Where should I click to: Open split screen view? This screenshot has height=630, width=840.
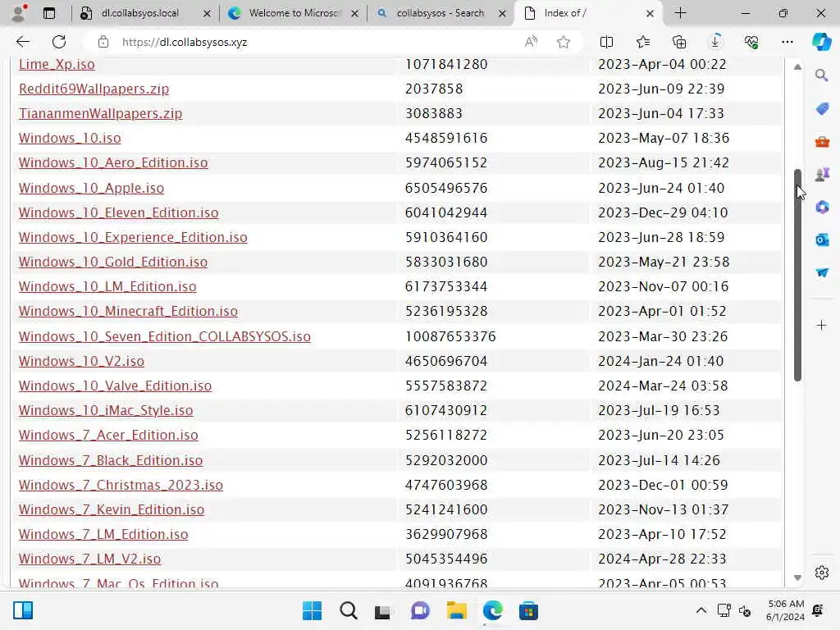[606, 42]
